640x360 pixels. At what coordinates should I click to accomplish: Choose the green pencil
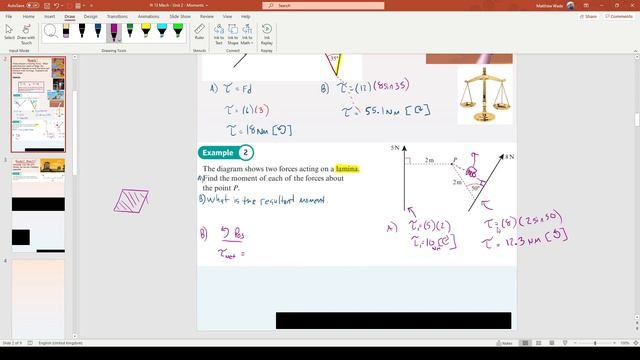click(x=130, y=31)
